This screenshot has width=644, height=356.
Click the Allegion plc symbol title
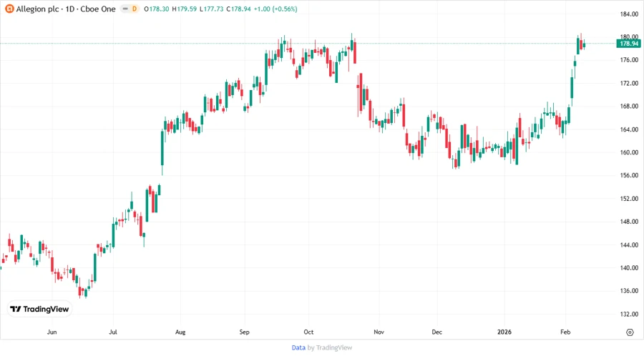click(66, 9)
